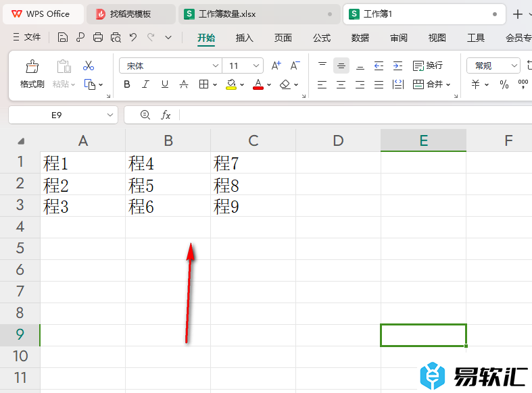
Task: Click the Merge (合并) cells button
Action: tap(428, 84)
